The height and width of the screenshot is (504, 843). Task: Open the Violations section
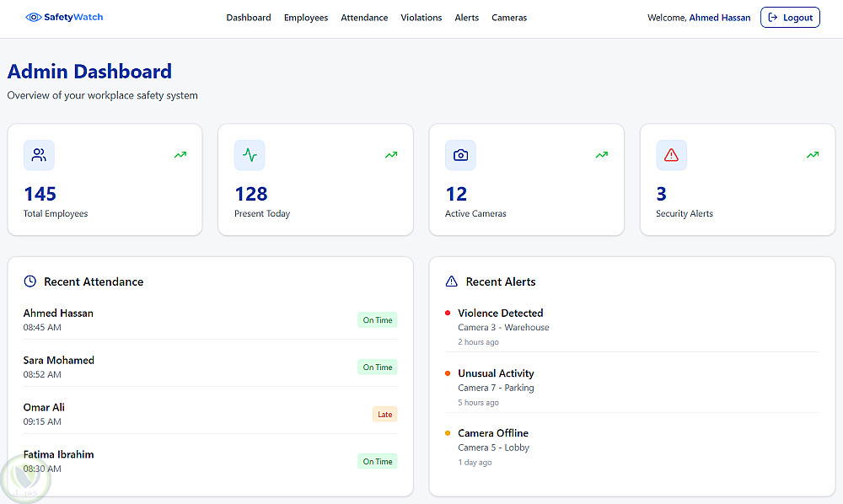click(x=421, y=18)
